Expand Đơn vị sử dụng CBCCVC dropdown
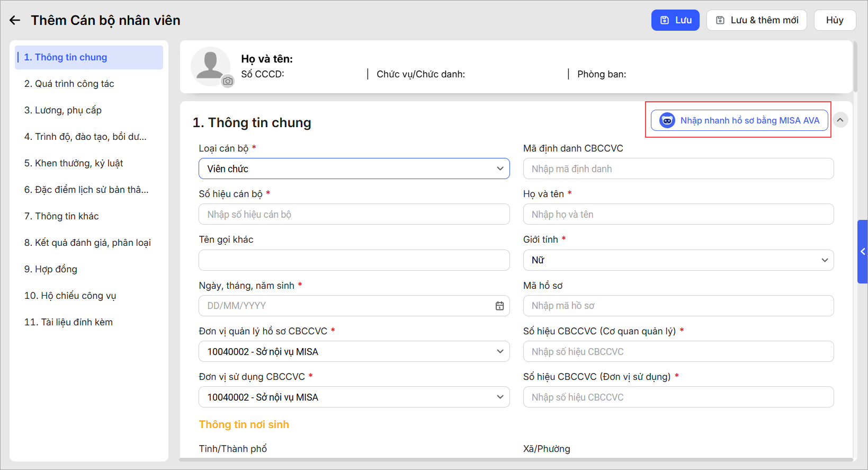Screen dimensions: 868x470 coord(354,397)
